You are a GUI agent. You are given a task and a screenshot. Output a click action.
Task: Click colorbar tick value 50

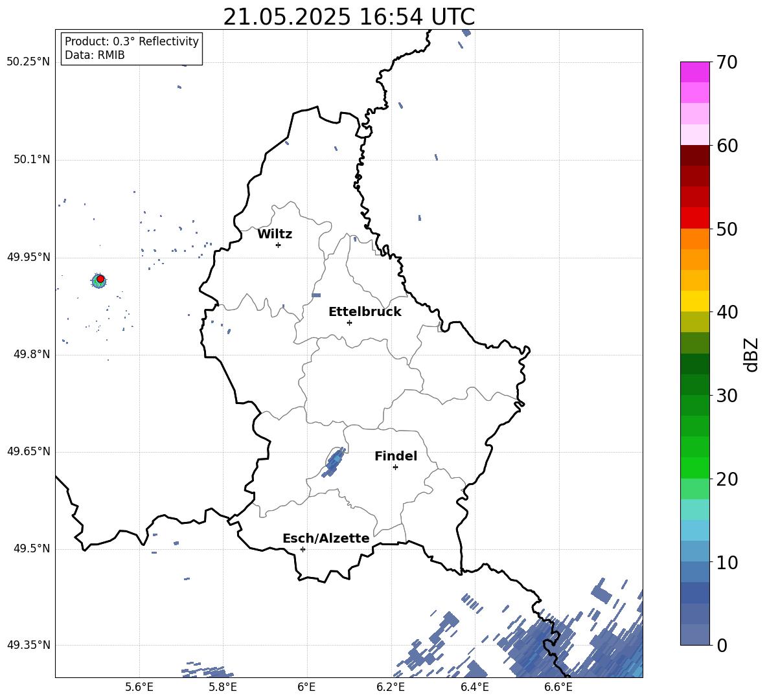pos(727,229)
